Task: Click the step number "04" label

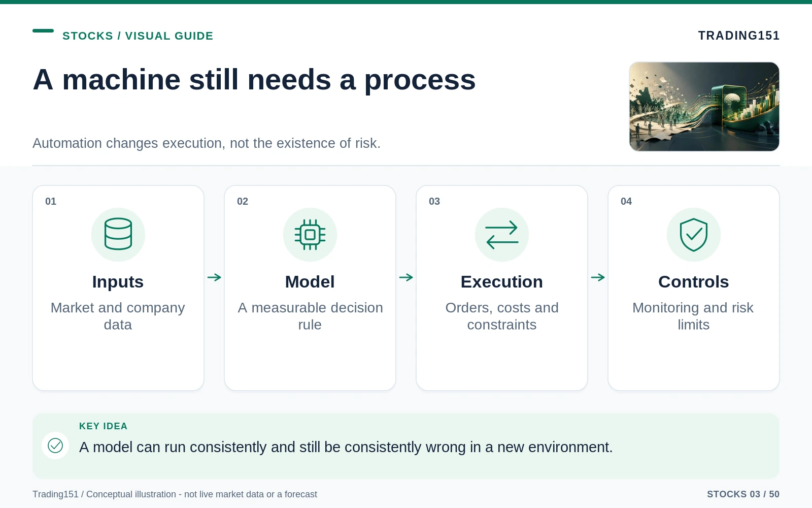Action: pos(626,201)
